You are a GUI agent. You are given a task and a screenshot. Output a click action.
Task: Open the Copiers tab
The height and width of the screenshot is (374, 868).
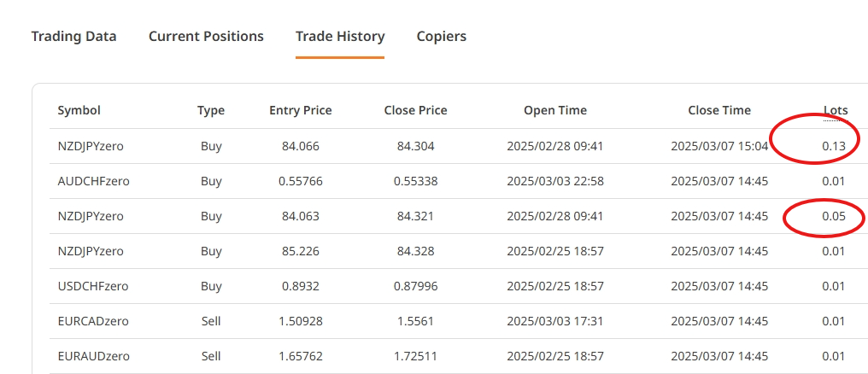pos(442,37)
